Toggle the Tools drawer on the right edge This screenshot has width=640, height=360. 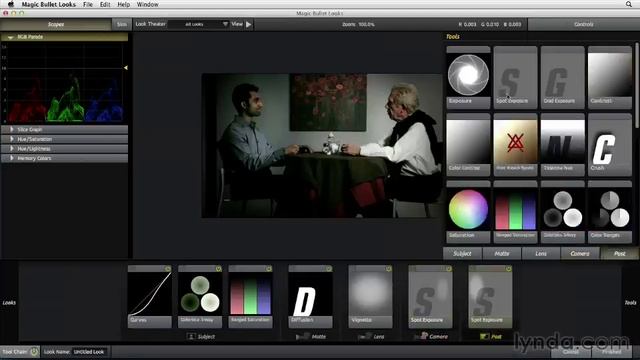point(630,302)
